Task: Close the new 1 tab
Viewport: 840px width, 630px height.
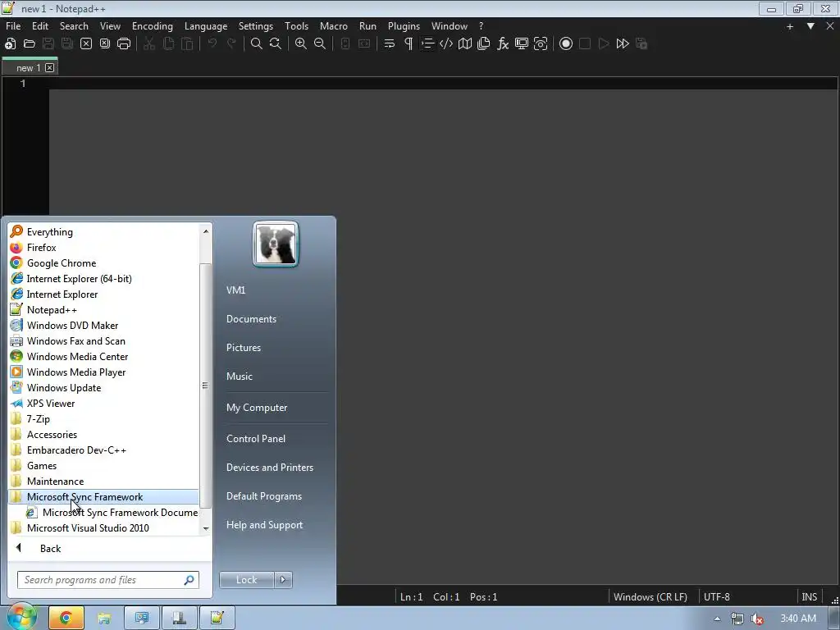Action: click(x=50, y=67)
